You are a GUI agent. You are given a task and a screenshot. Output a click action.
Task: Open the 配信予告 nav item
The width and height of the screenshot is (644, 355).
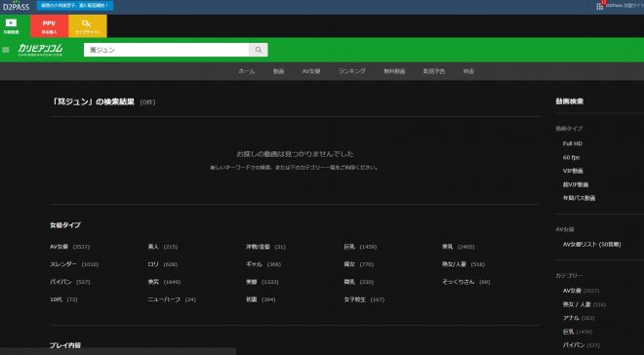pos(434,71)
